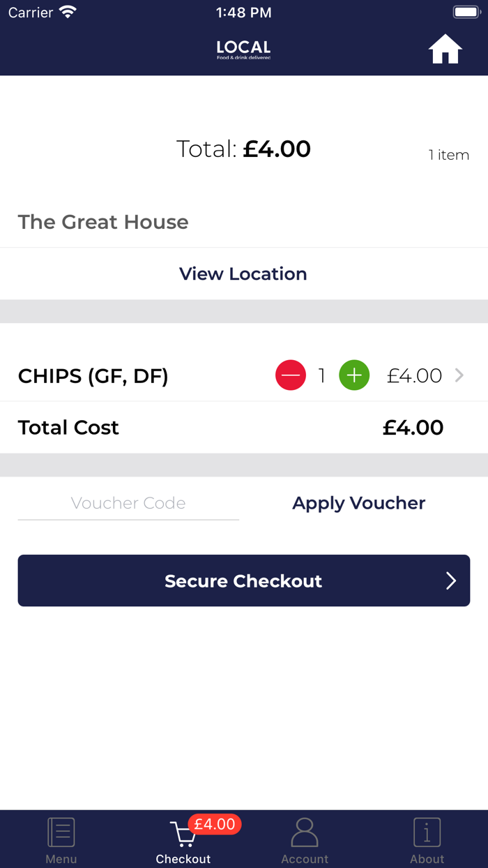Tap the shopping cart icon for Checkout
The height and width of the screenshot is (868, 488).
point(183,834)
